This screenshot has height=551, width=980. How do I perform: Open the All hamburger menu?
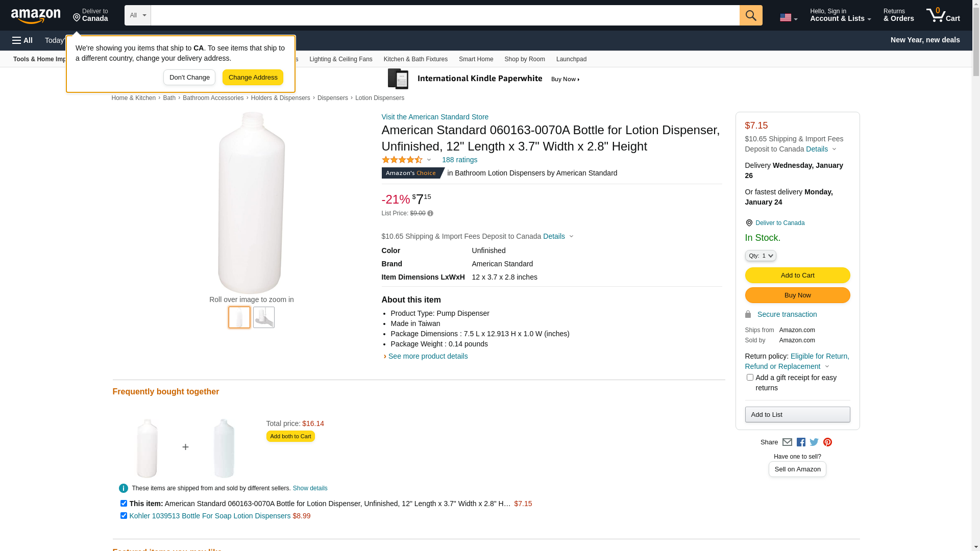click(x=22, y=40)
